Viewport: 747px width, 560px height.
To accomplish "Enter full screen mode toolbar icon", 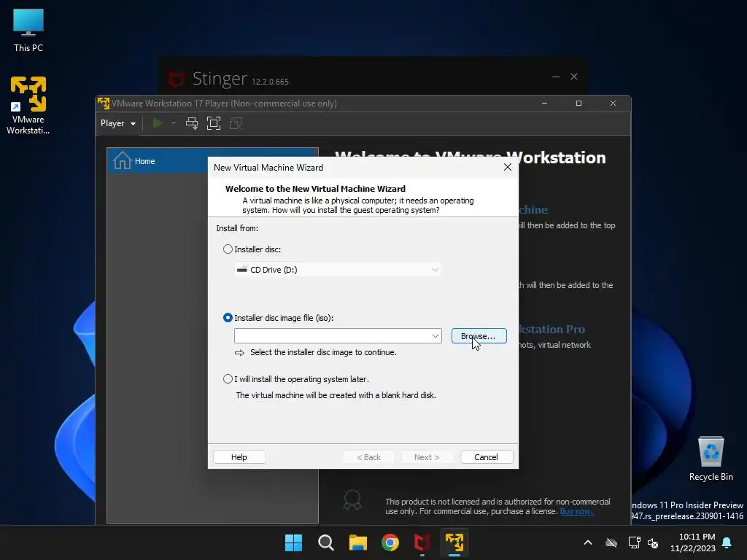I will [x=214, y=123].
